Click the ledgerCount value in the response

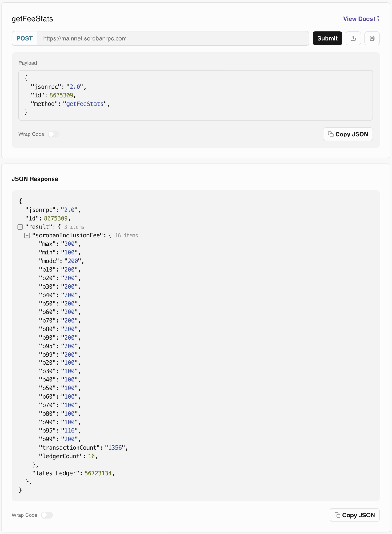click(91, 456)
